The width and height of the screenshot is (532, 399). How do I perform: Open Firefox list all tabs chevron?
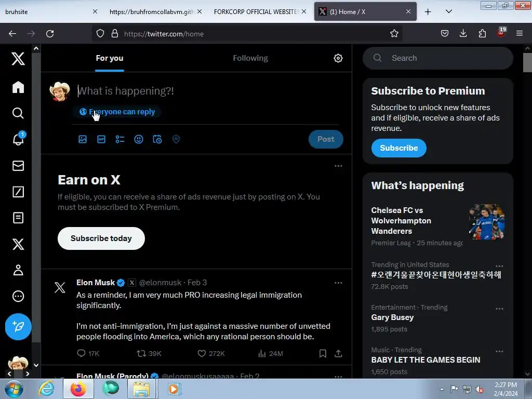[x=448, y=11]
